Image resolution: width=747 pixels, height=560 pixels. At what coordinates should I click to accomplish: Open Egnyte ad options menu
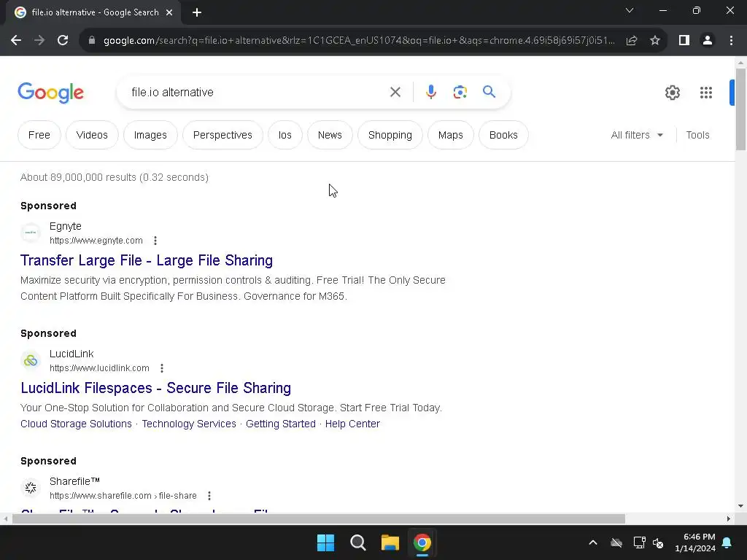(x=155, y=241)
